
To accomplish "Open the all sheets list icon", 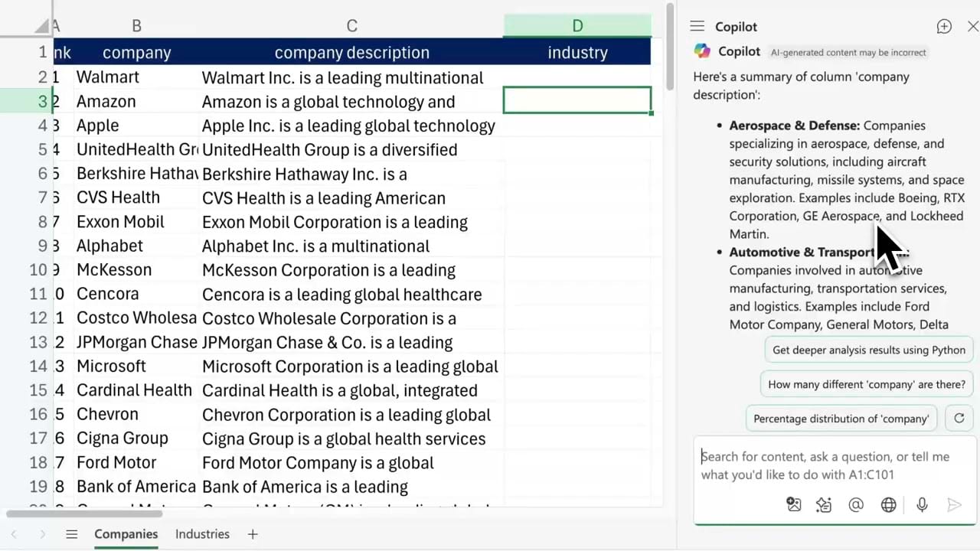I will pyautogui.click(x=71, y=534).
